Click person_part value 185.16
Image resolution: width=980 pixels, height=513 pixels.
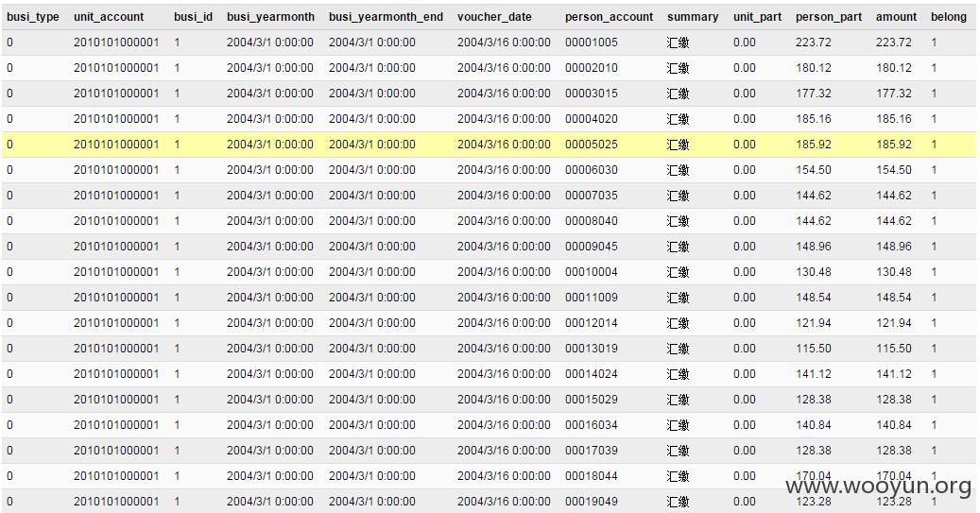point(814,119)
